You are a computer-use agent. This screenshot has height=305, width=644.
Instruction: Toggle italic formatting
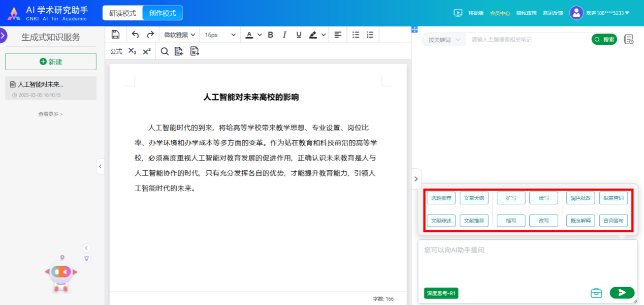(284, 35)
